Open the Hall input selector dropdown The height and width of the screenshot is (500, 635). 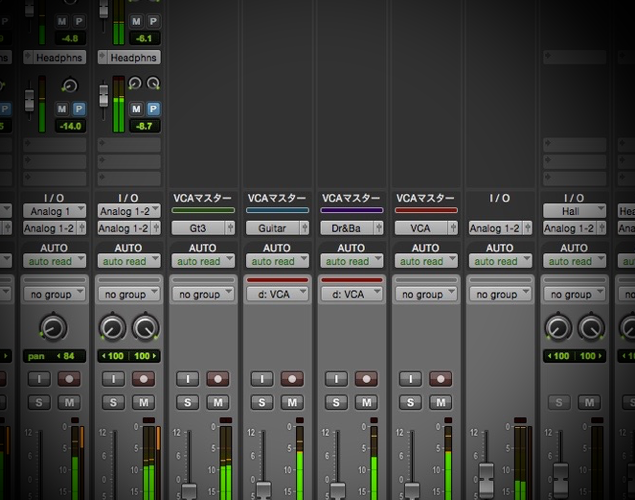pyautogui.click(x=574, y=211)
